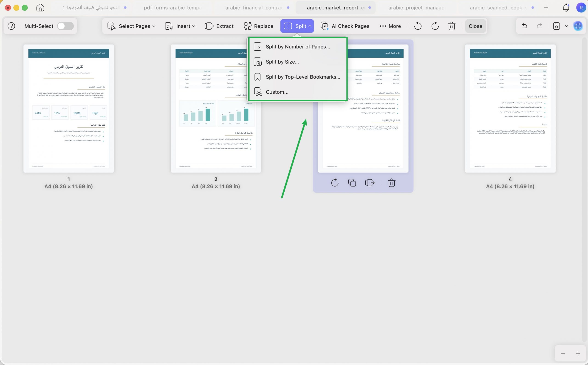Add a new tab with plus icon
The height and width of the screenshot is (365, 588).
(546, 8)
